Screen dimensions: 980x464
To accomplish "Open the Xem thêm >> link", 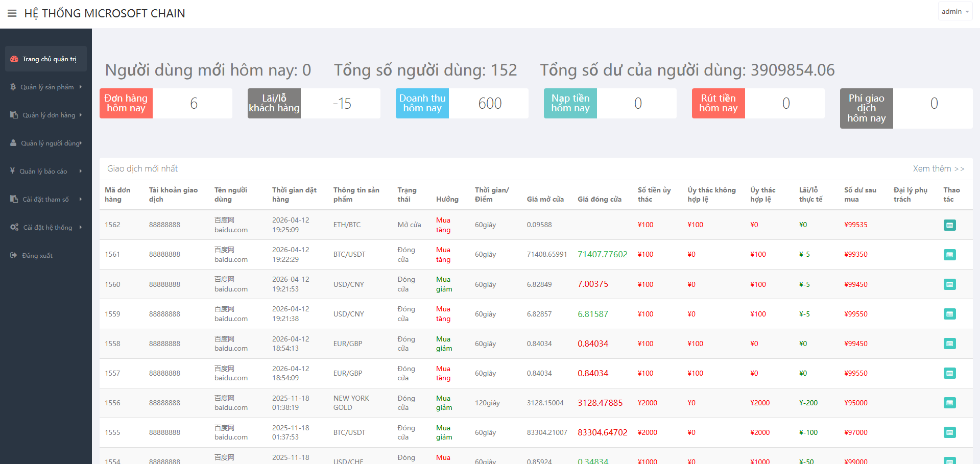I will coord(939,168).
